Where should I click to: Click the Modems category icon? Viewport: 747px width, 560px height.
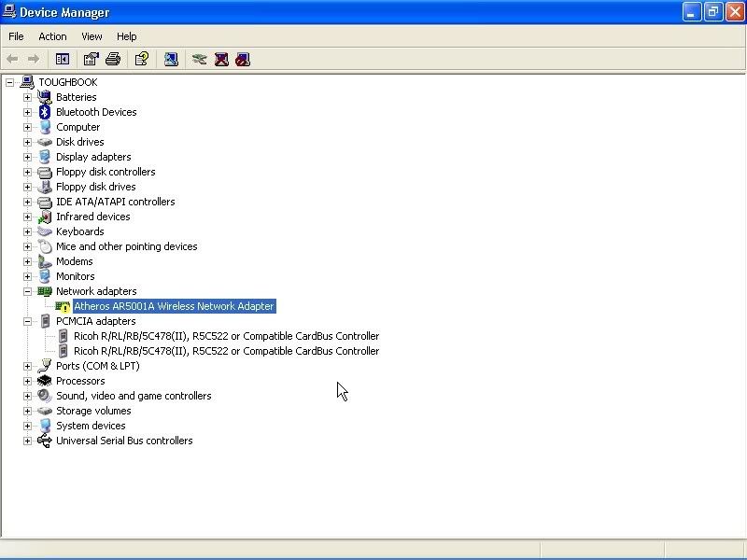[x=45, y=261]
